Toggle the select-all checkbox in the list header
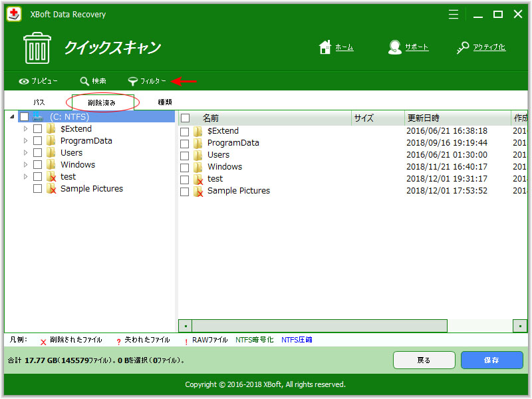The height and width of the screenshot is (399, 532). point(186,118)
